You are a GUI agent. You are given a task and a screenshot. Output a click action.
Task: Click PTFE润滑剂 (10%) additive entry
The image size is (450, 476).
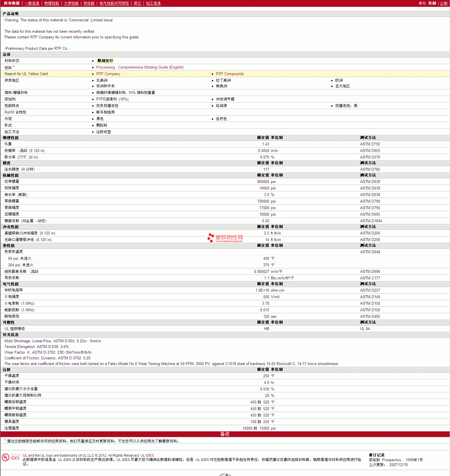point(112,99)
